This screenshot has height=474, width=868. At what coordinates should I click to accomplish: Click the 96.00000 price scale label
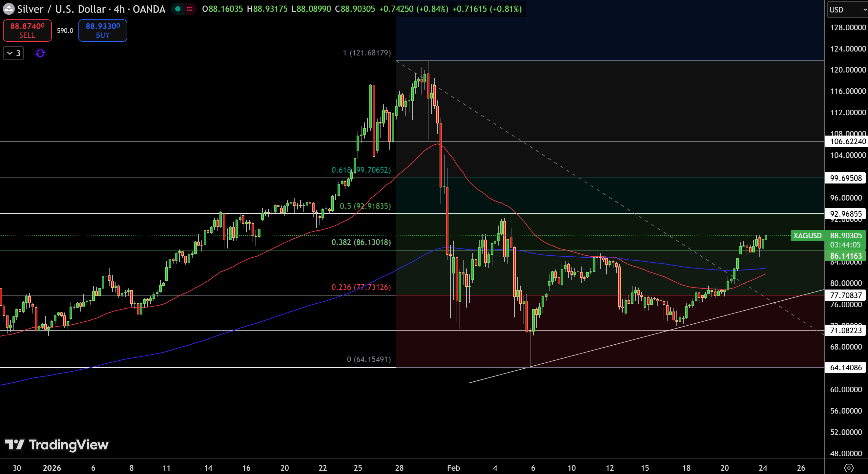point(846,198)
